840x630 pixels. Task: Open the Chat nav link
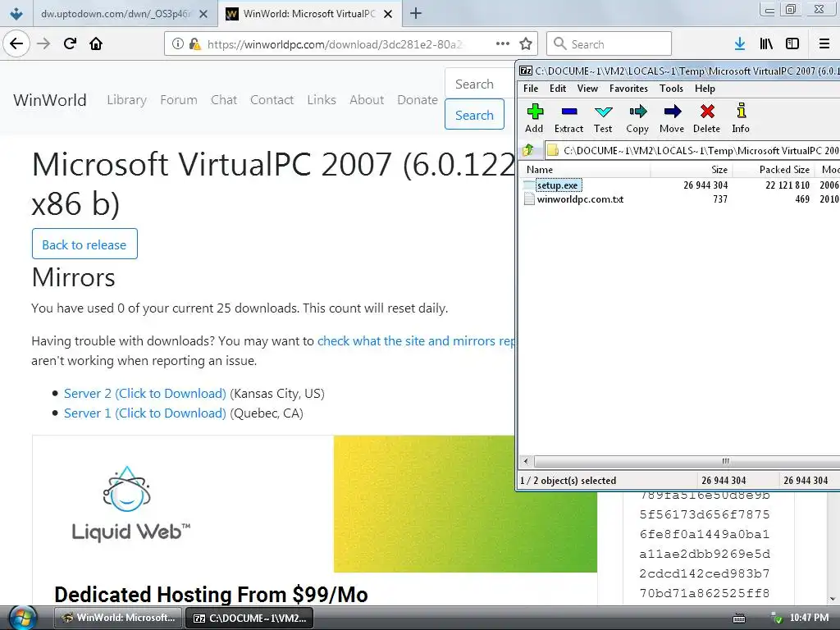pos(224,99)
